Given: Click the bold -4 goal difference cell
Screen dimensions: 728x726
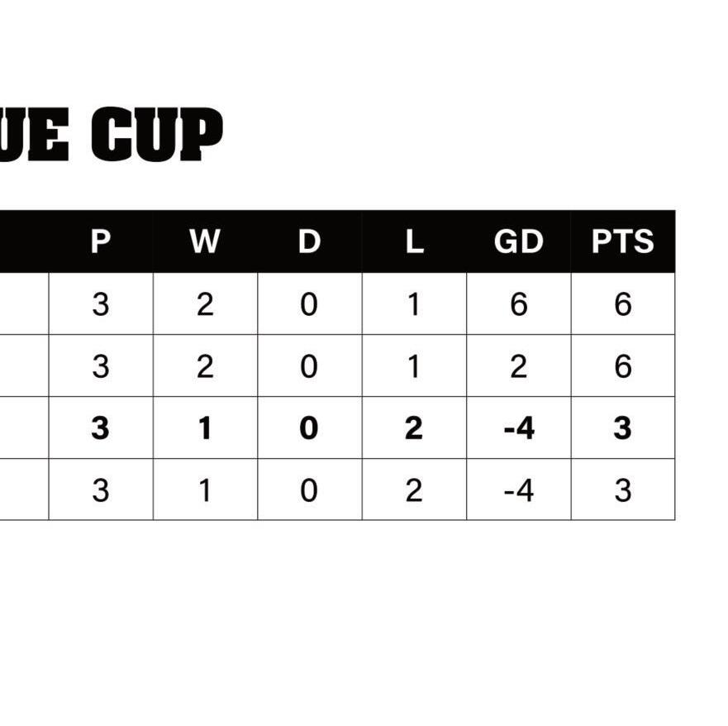Looking at the screenshot, I should (x=519, y=427).
